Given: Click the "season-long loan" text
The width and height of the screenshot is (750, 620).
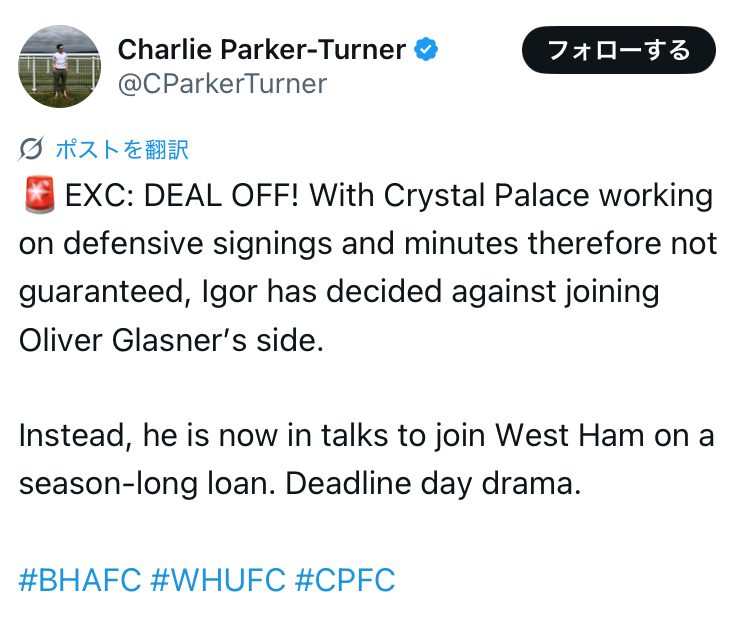Looking at the screenshot, I should (x=147, y=484).
